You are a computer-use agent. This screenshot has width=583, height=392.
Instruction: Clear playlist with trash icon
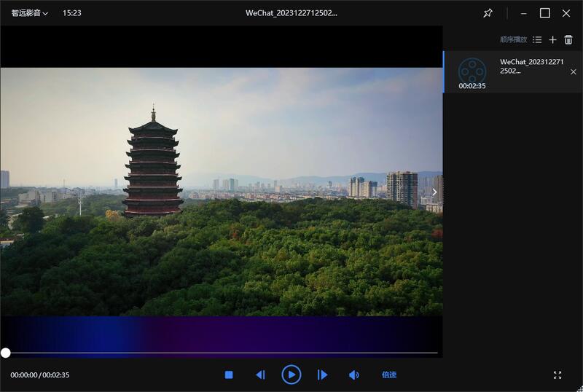click(x=568, y=39)
